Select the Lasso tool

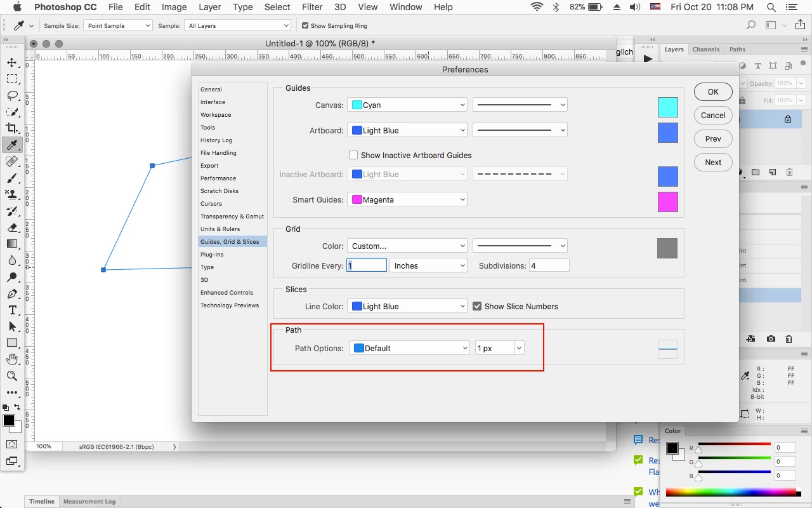pyautogui.click(x=12, y=95)
